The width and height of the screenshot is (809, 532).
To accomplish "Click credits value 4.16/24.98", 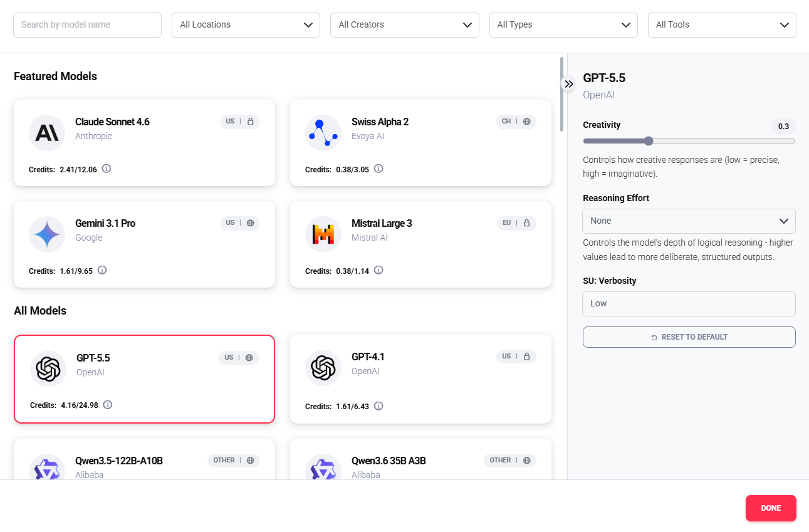I will pyautogui.click(x=80, y=405).
